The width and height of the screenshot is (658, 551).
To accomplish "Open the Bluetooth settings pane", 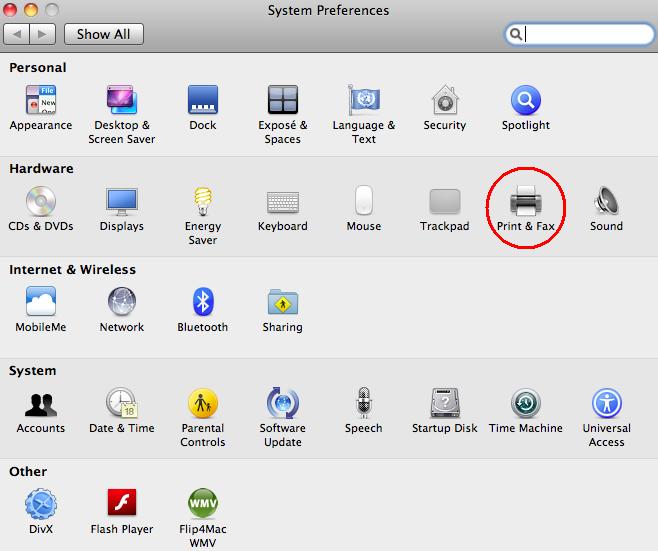I will [203, 303].
